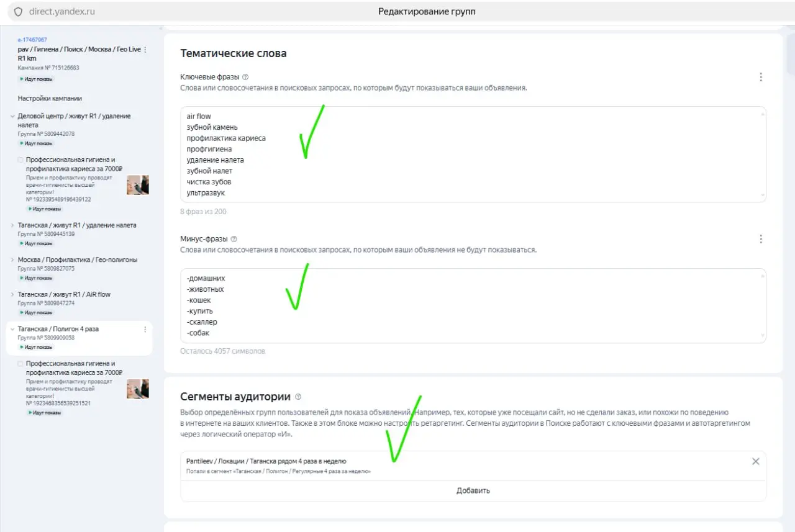Open campaign link e-17467967

tap(32, 40)
